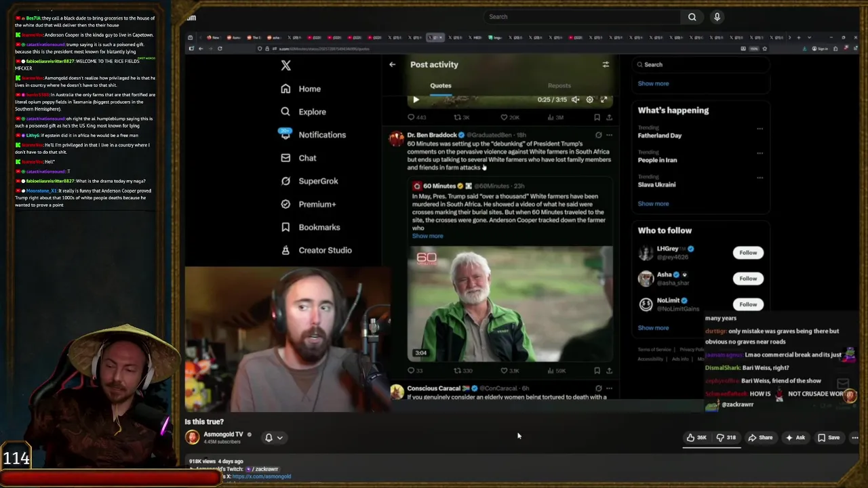Open the Grok icon on Dr. Ben Braddock's post
Viewport: 868px width, 488px height.
point(598,135)
